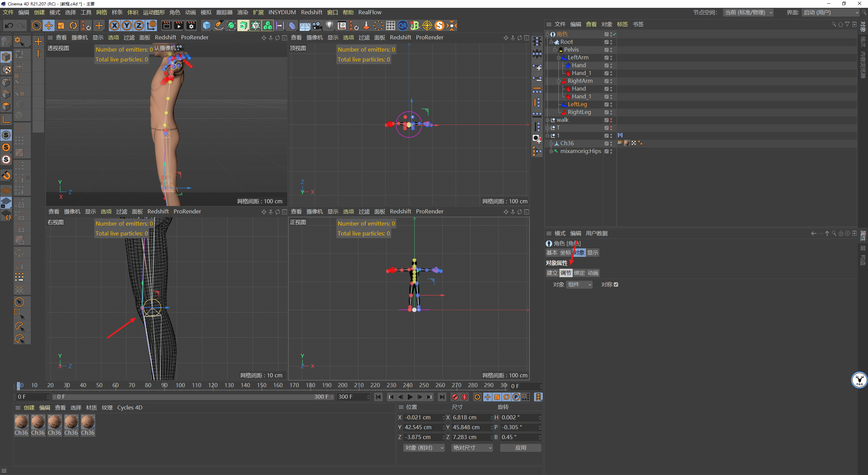The image size is (868, 475).
Task: Toggle layer flag for Pelvis
Action: (x=606, y=50)
